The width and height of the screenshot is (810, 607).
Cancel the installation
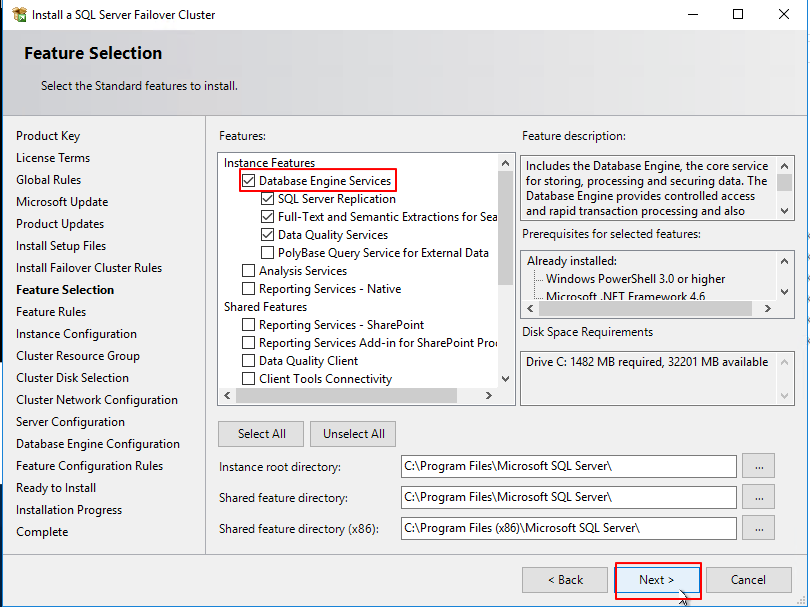click(748, 579)
